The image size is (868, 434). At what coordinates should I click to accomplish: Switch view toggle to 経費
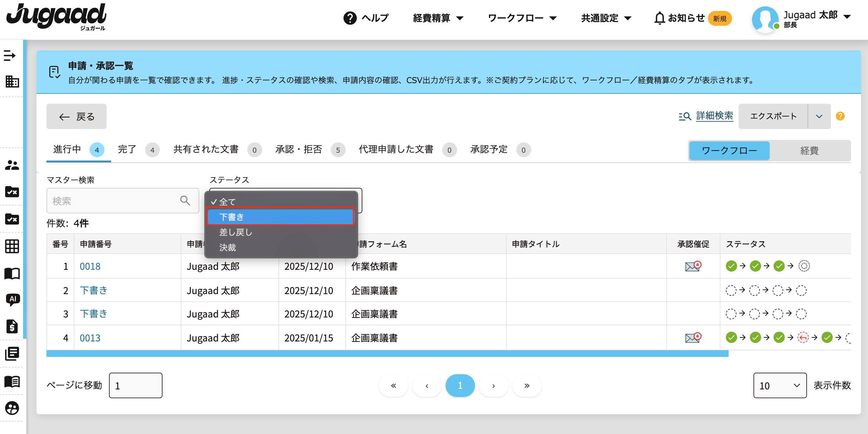(809, 151)
